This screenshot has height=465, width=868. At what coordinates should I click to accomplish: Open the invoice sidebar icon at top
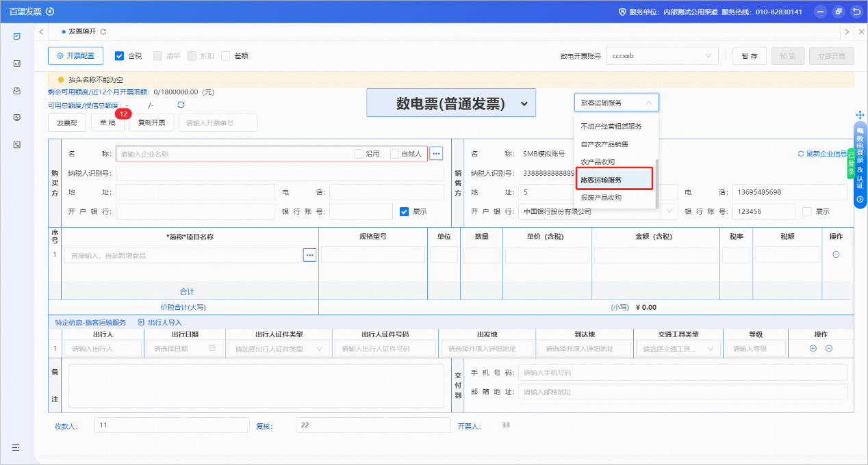[16, 36]
